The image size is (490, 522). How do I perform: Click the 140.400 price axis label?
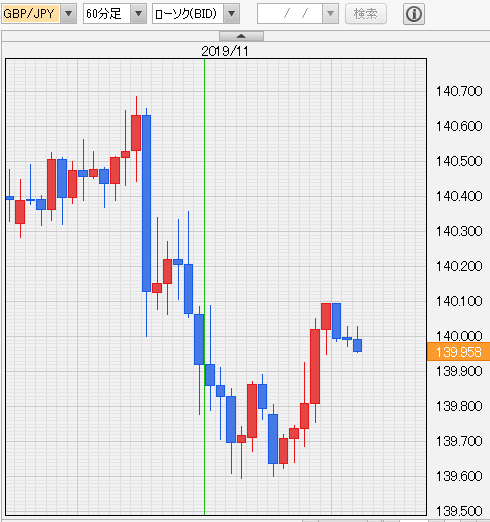pos(459,196)
